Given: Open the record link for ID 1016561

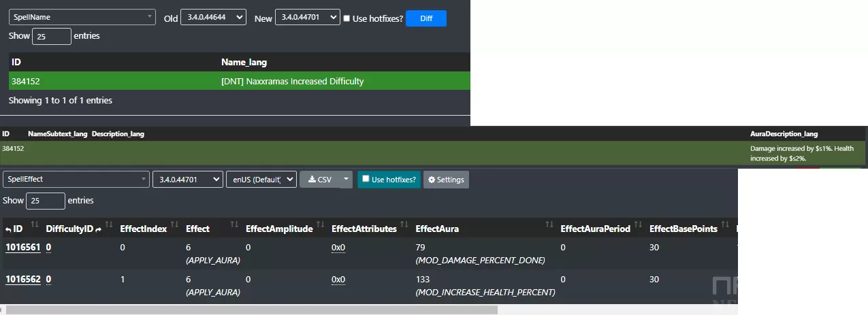Looking at the screenshot, I should [22, 248].
